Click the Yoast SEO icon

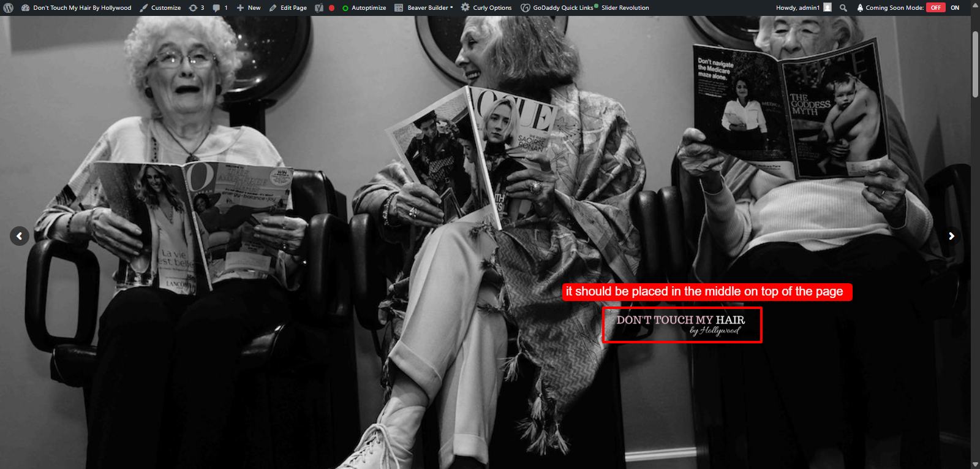pyautogui.click(x=319, y=8)
